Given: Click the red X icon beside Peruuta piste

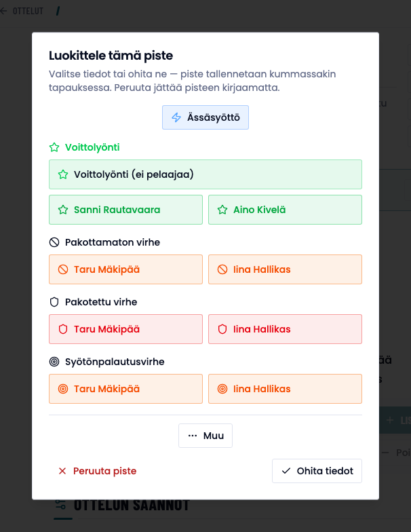Looking at the screenshot, I should tap(62, 471).
